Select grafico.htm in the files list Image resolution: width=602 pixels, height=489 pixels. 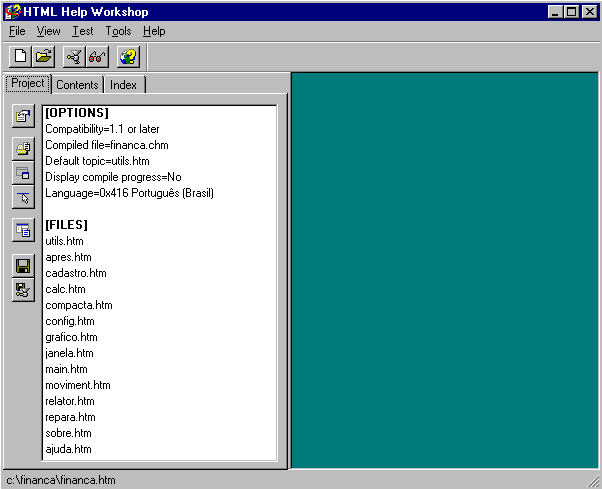71,337
